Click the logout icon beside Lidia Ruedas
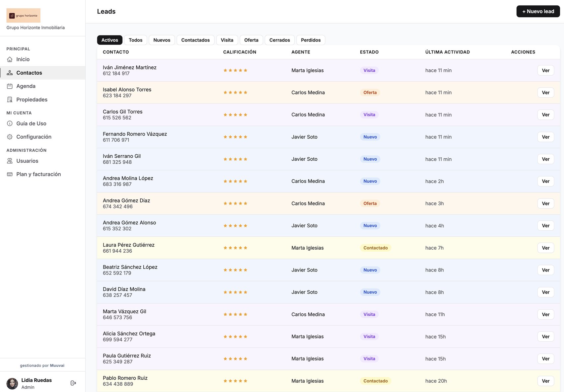This screenshot has width=564, height=392. point(73,383)
